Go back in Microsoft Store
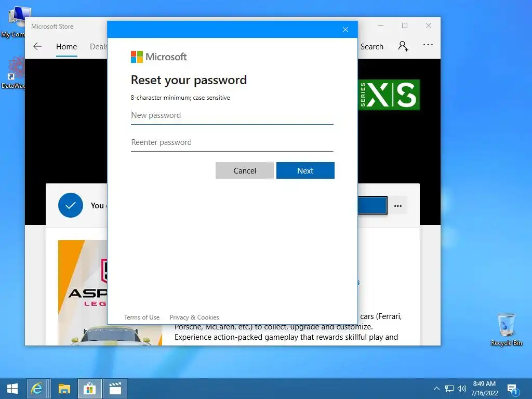Screen dimensions: 532x399 37,46
